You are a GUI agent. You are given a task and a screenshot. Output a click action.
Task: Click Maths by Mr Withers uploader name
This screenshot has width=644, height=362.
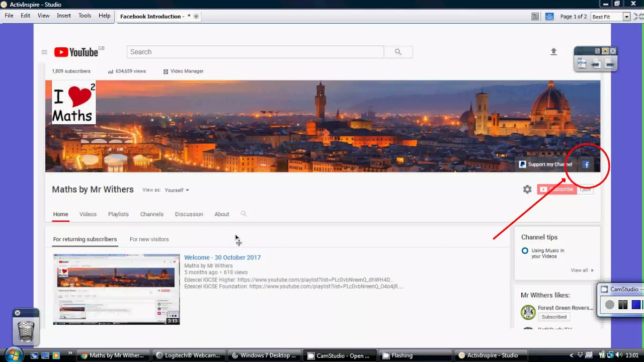pos(208,265)
